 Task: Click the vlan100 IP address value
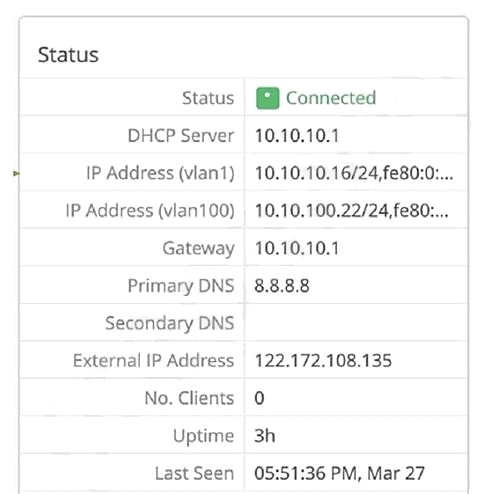pos(352,211)
